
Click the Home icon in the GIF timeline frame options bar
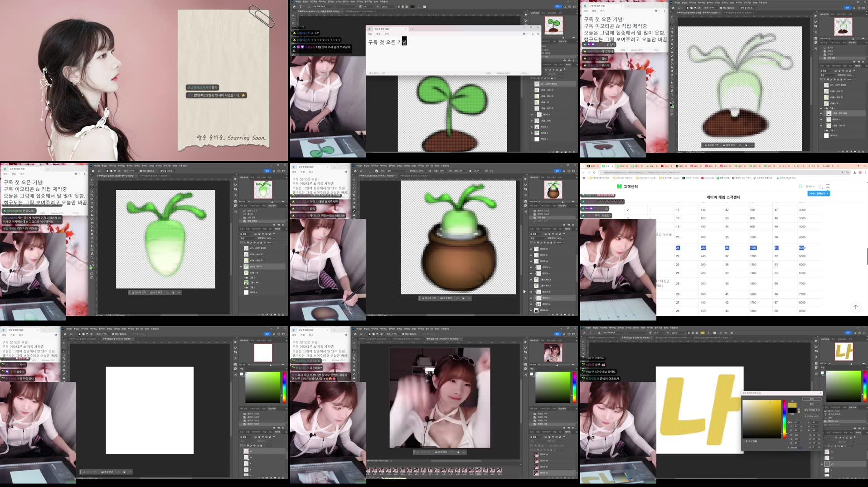click(x=355, y=334)
